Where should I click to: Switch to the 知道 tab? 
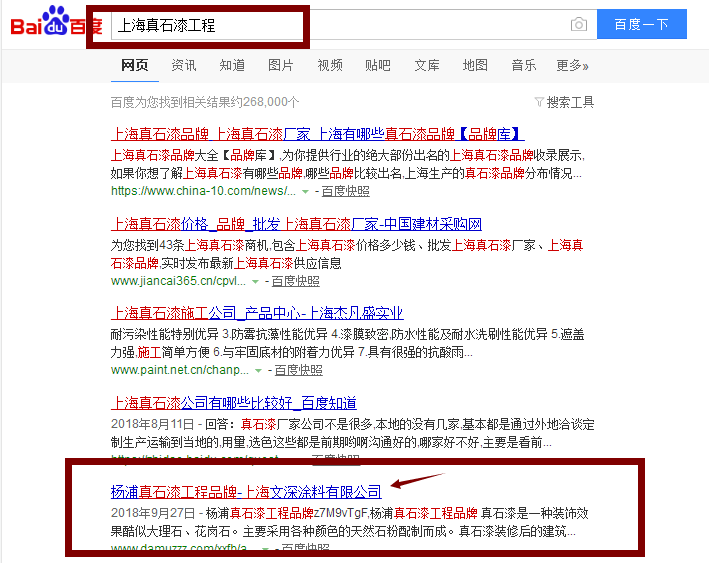232,65
